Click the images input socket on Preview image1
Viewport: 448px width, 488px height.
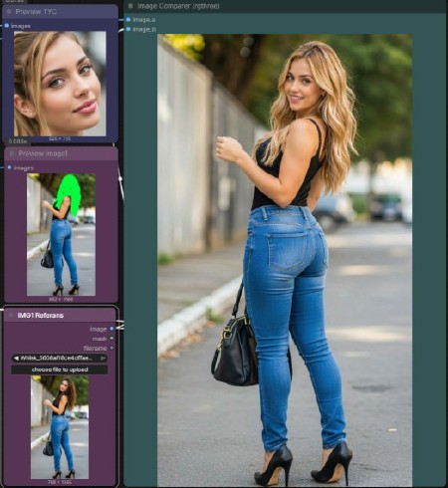[9, 167]
